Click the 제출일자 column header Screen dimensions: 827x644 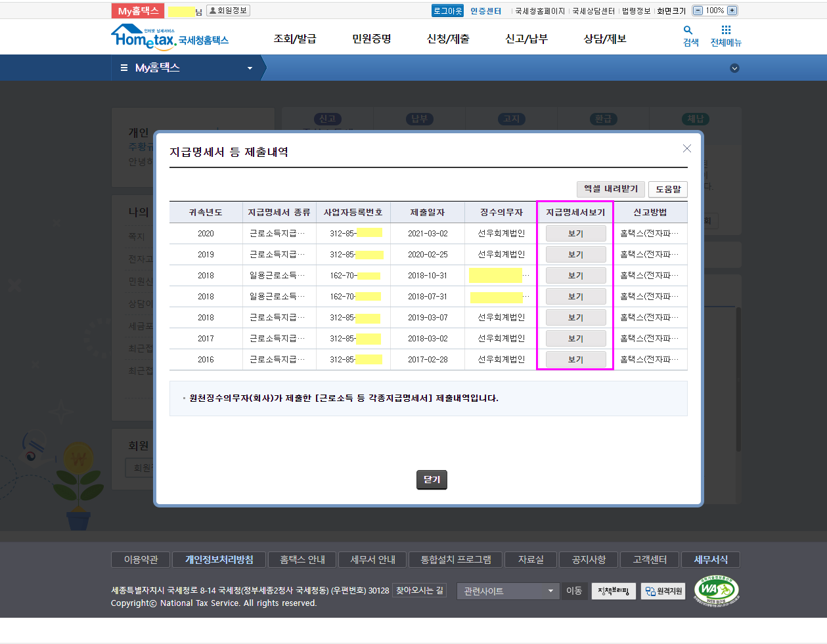(428, 213)
